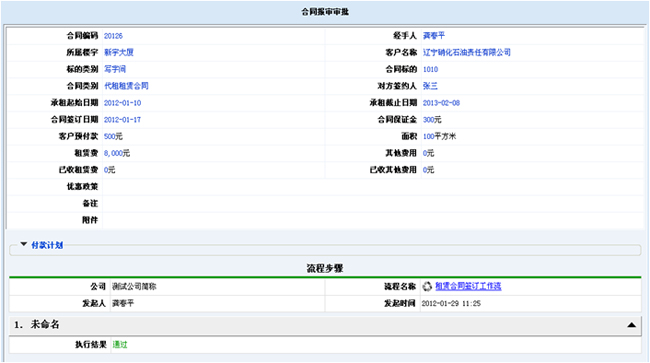Image resolution: width=650 pixels, height=363 pixels.
Task: Collapse step 1 未命名 with arrow
Action: [631, 325]
